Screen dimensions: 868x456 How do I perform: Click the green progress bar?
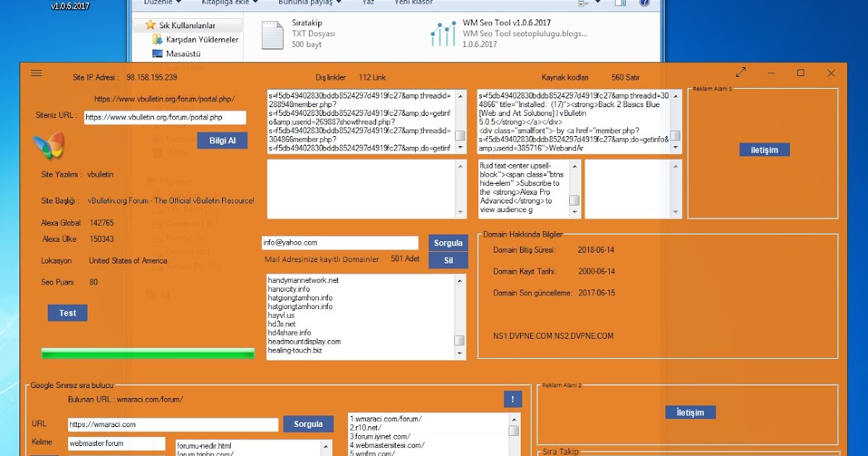(x=148, y=353)
